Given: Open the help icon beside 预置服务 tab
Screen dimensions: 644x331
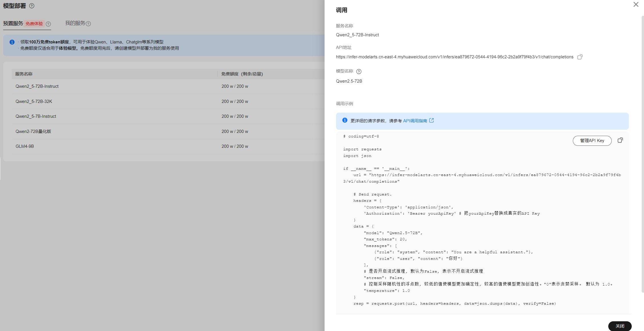Looking at the screenshot, I should pos(48,24).
